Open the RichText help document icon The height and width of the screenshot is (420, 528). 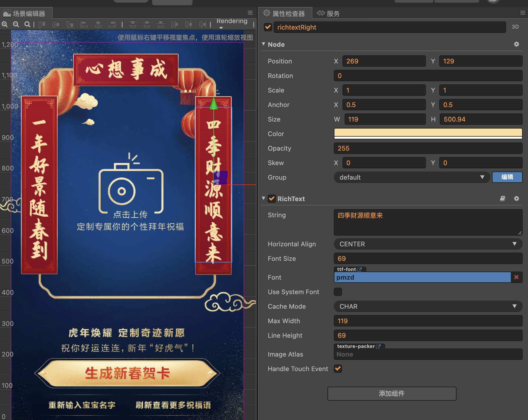click(502, 199)
